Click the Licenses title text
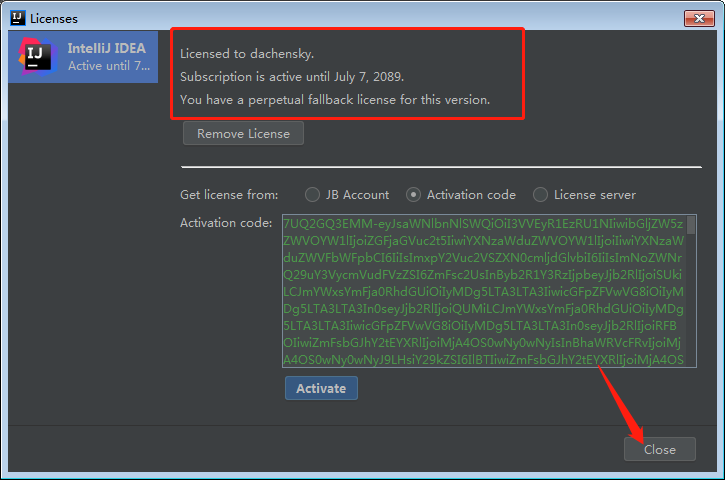725x480 pixels. pos(54,19)
